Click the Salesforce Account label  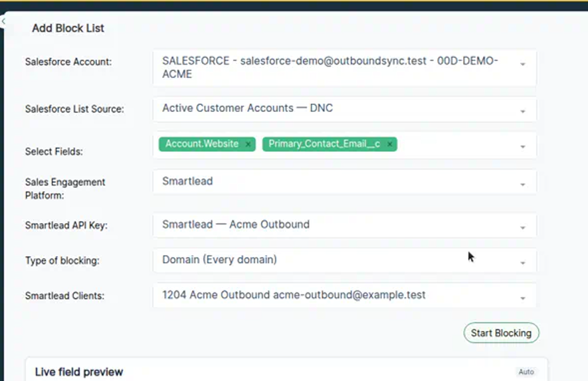click(68, 62)
